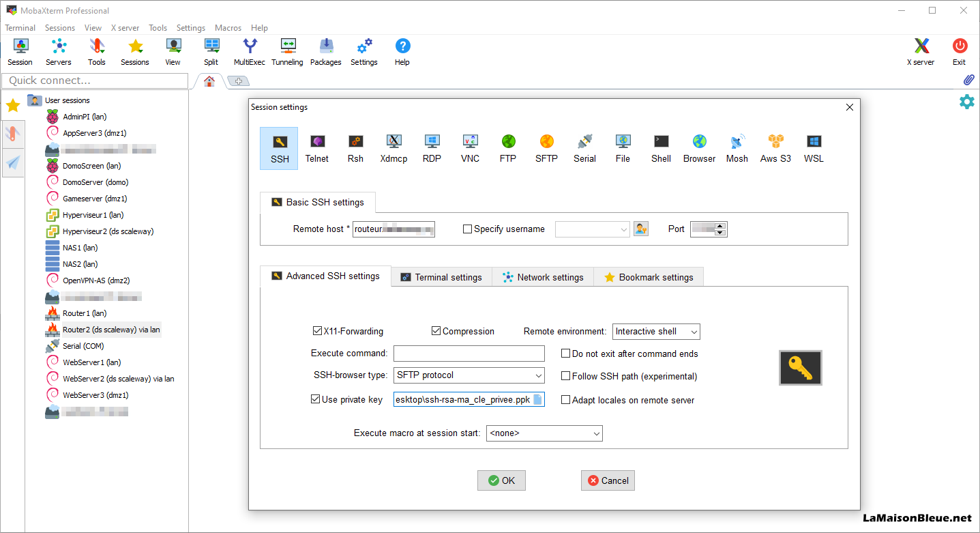The image size is (980, 533).
Task: Select the Telnet session type
Action: [317, 148]
